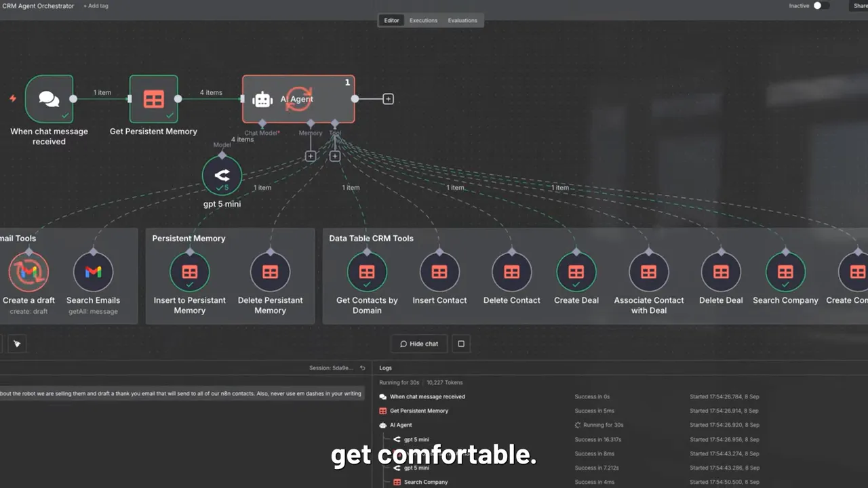Image resolution: width=868 pixels, height=488 pixels.
Task: Click the Hide chat button
Action: tap(419, 344)
